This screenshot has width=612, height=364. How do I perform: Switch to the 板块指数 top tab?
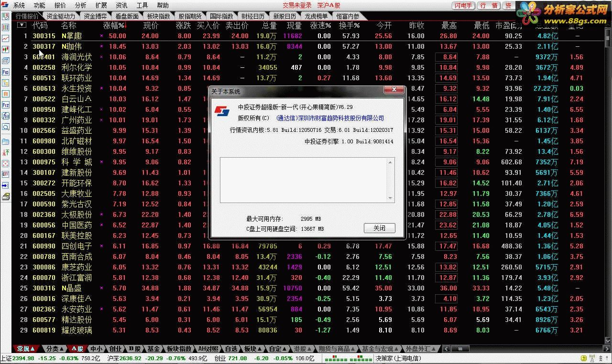(x=158, y=16)
